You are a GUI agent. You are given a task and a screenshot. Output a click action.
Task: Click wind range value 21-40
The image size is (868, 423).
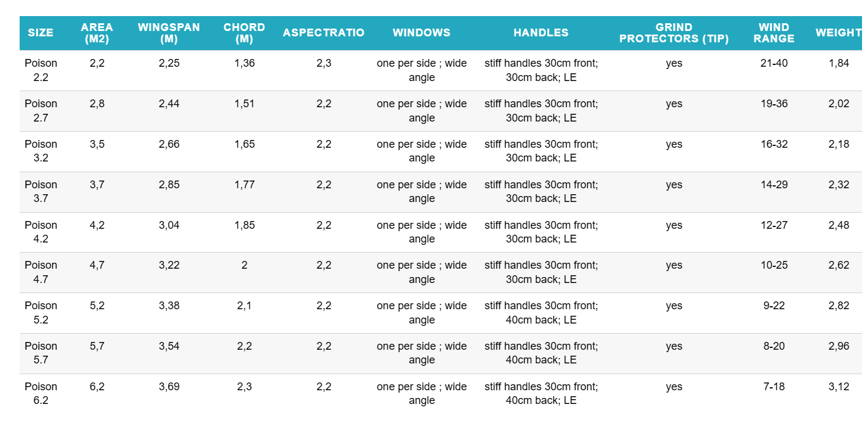tap(774, 63)
